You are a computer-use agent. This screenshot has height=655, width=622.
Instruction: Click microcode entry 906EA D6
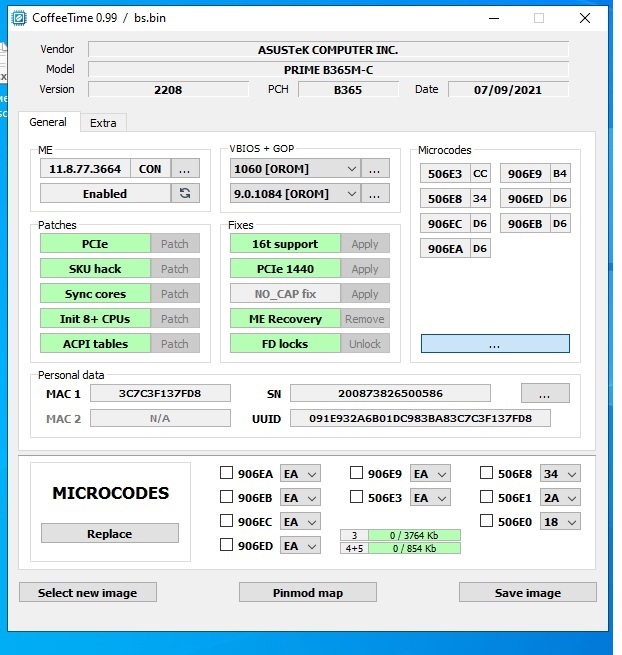(x=455, y=249)
